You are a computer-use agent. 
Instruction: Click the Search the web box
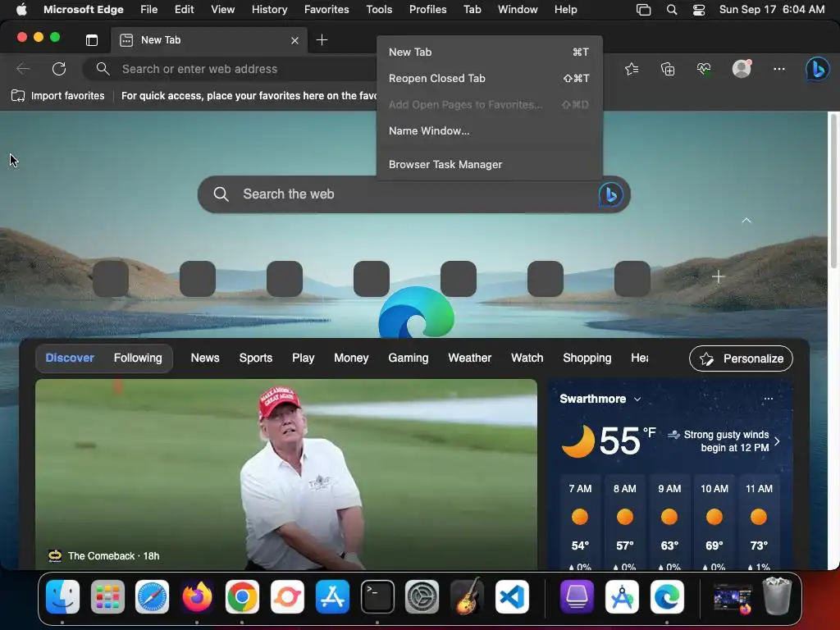pyautogui.click(x=413, y=194)
